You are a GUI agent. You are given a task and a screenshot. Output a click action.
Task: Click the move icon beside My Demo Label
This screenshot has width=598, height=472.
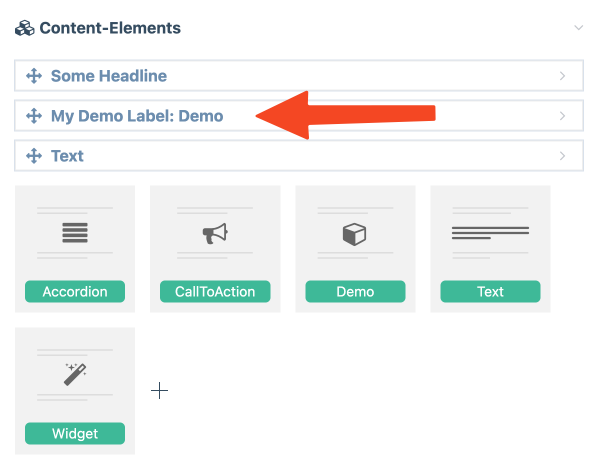tap(34, 116)
